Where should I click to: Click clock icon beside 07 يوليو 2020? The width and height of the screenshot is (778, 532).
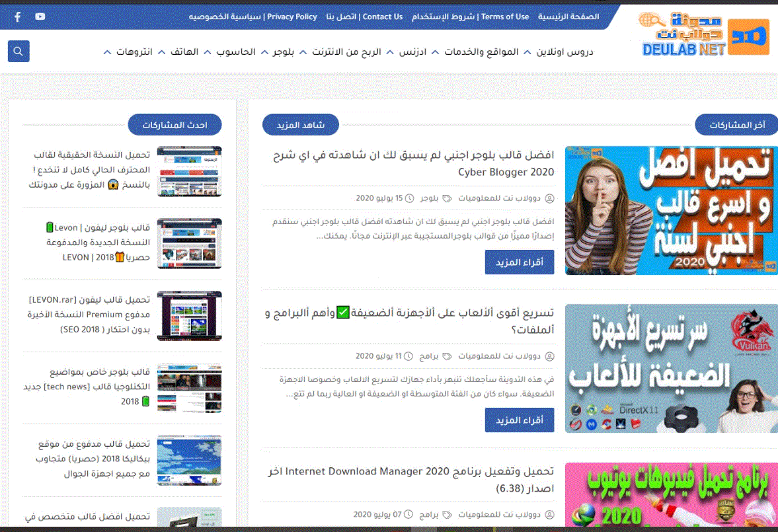[408, 515]
